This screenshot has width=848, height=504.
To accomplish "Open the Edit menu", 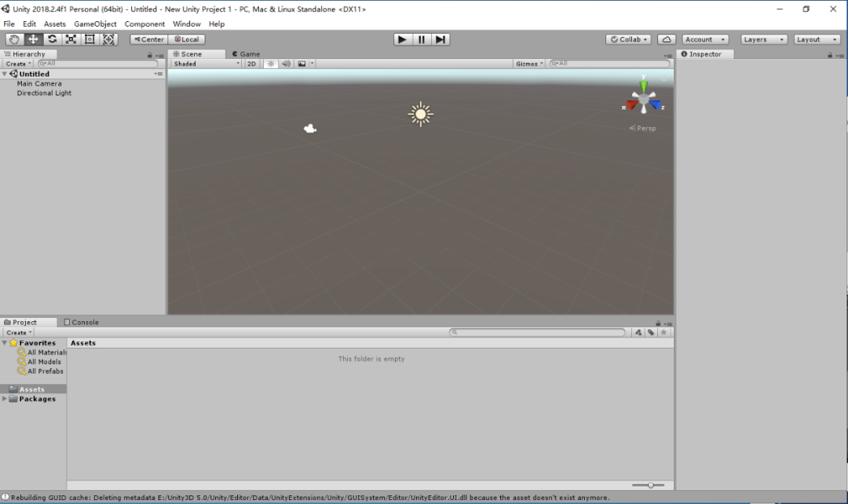I will (x=29, y=24).
